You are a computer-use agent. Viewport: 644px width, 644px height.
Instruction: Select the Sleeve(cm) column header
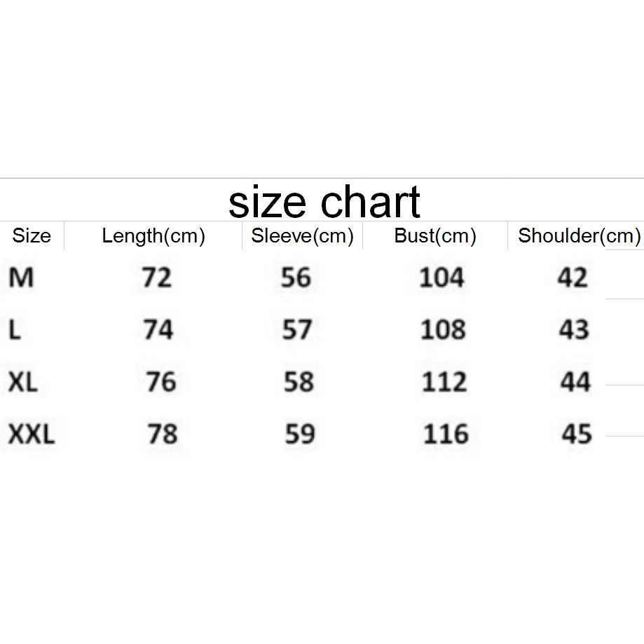pos(302,236)
